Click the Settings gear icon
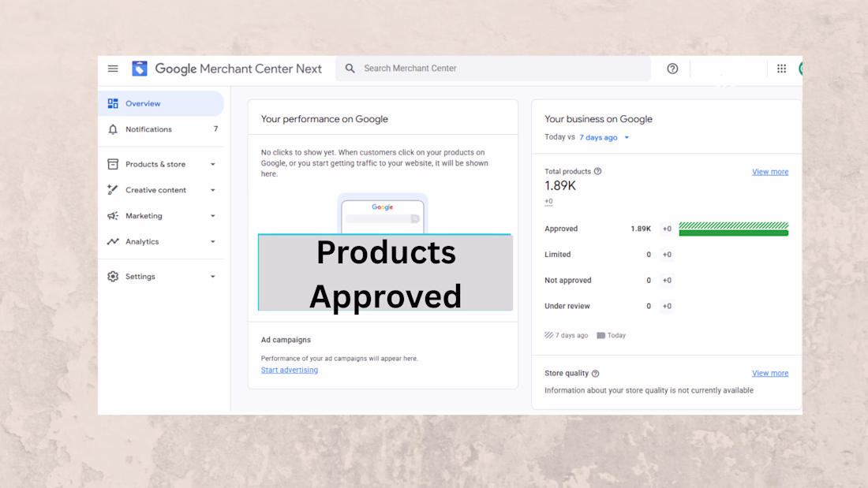 [x=113, y=277]
